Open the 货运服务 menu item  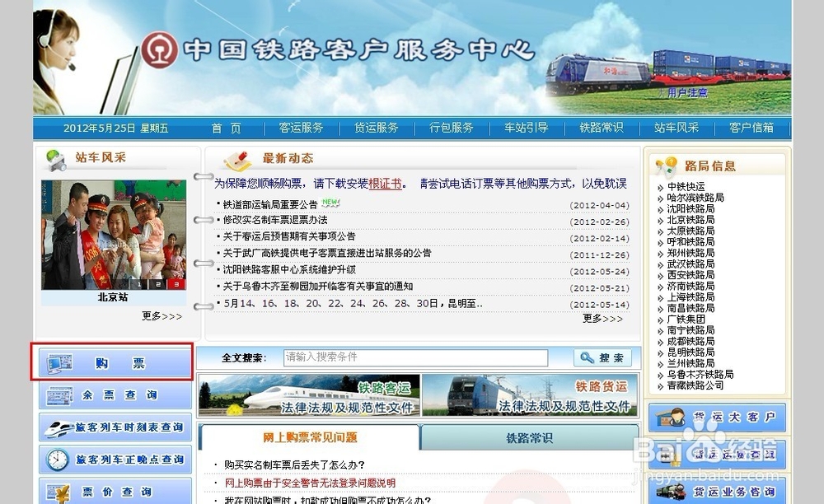377,128
